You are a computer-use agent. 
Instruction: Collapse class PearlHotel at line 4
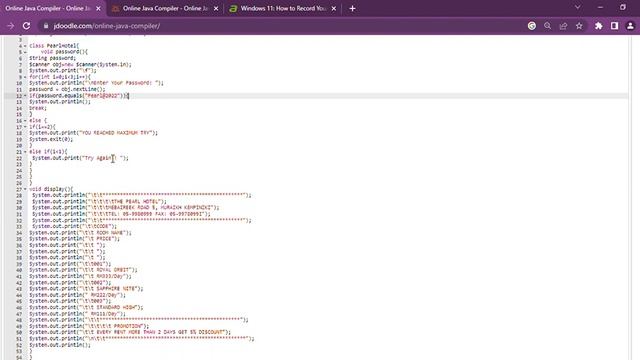tap(25, 46)
